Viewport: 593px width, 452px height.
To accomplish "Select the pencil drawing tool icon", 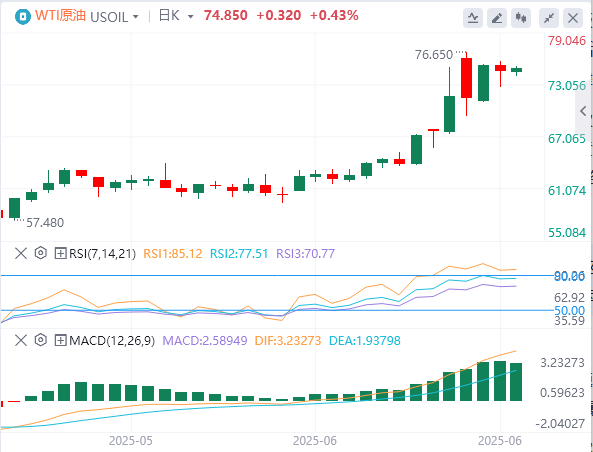I will tap(497, 18).
